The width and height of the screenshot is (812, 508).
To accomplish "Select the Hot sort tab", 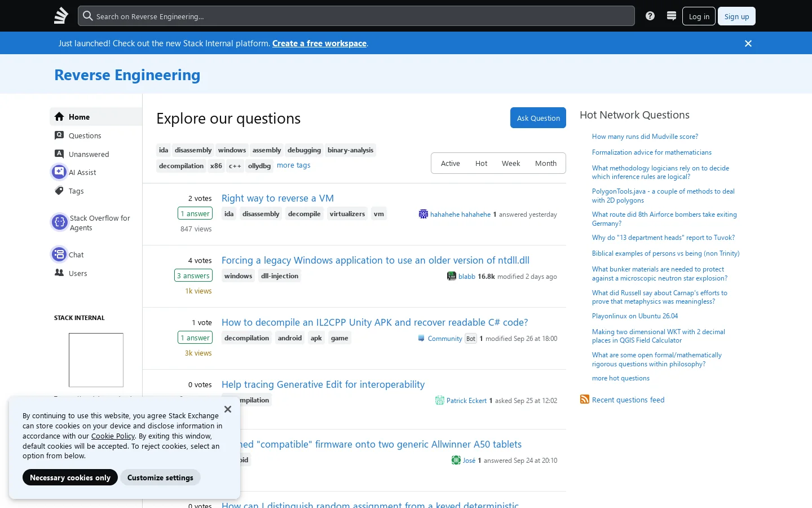I will pos(481,163).
